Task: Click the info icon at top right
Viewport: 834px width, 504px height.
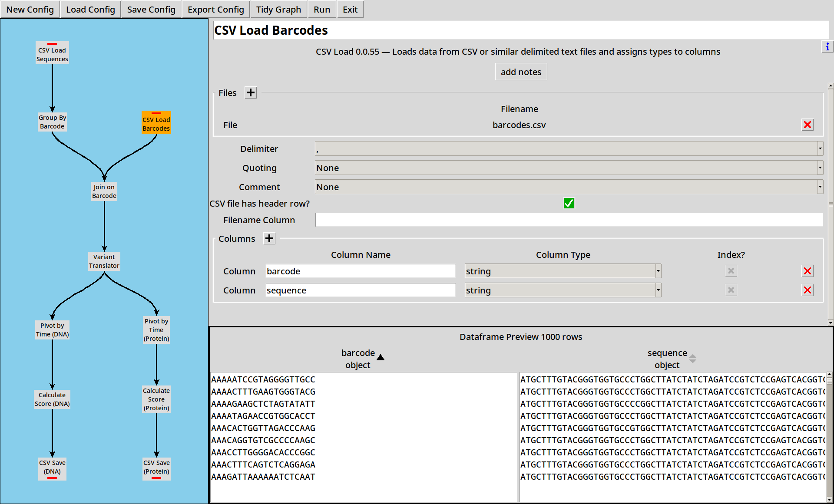Action: [827, 47]
